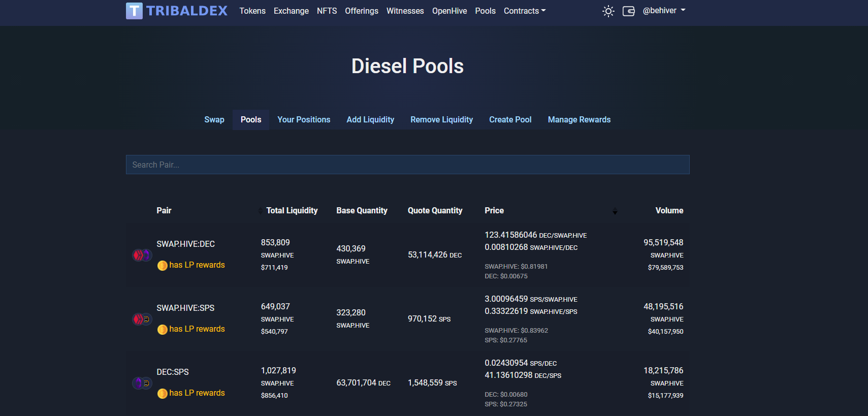868x416 pixels.
Task: Click the $711,419 liquidity USD value
Action: tap(274, 267)
